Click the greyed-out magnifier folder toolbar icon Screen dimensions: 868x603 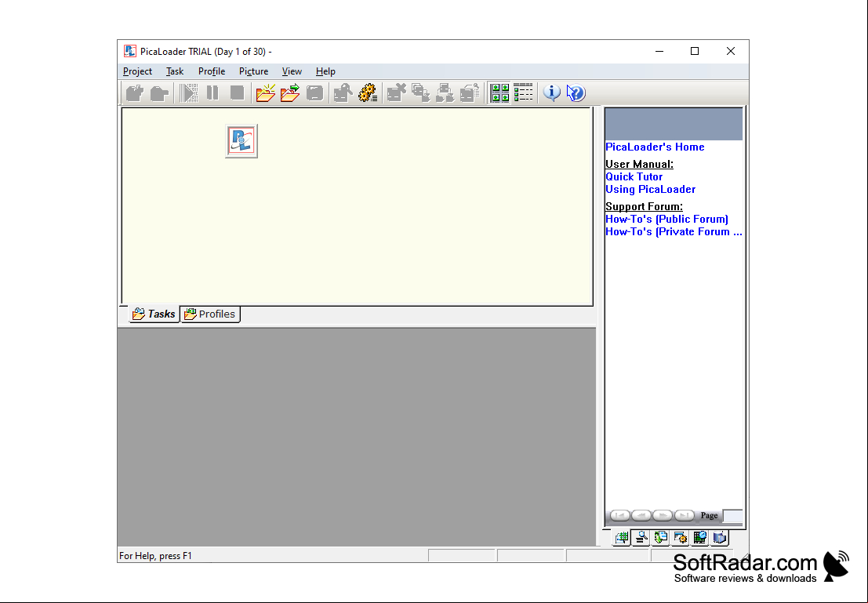[343, 93]
